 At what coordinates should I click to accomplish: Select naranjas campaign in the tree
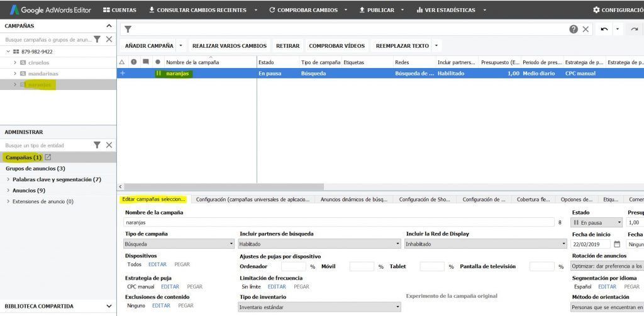(x=40, y=85)
